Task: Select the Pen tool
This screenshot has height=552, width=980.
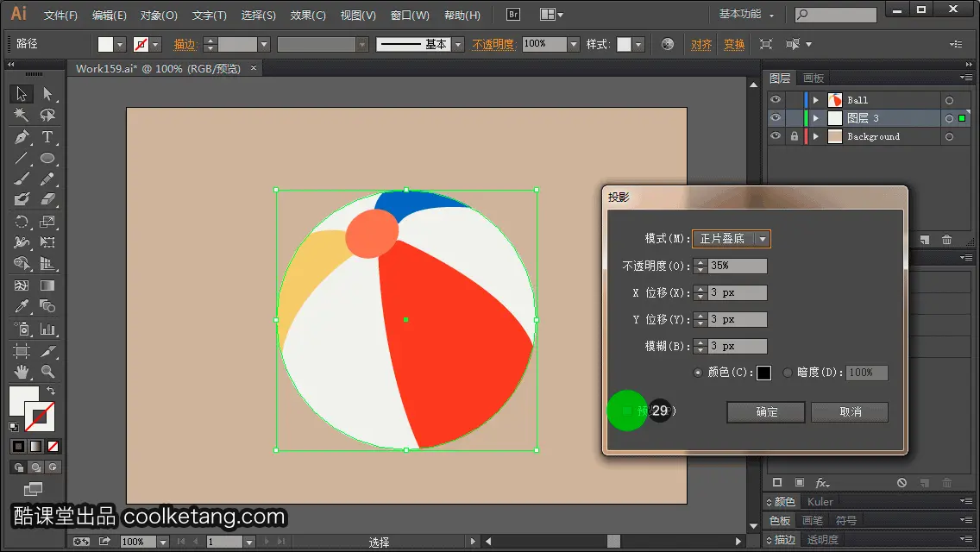Action: (22, 137)
